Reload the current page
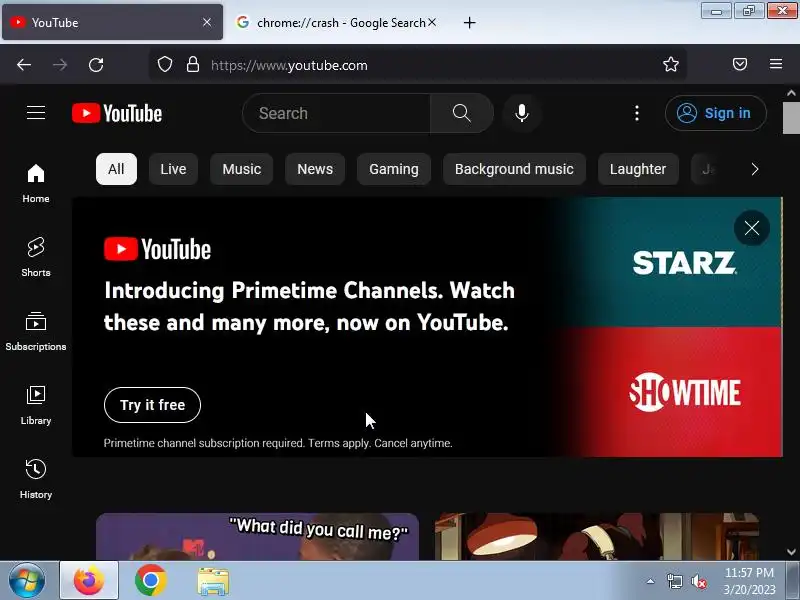Image resolution: width=800 pixels, height=600 pixels. pyautogui.click(x=96, y=65)
